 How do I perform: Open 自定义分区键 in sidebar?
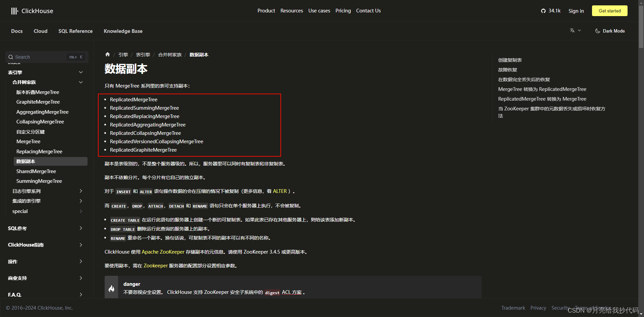(31, 131)
